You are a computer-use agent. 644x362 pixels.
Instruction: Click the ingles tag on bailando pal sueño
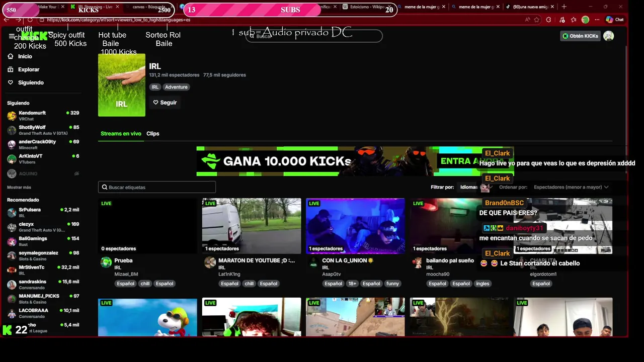click(482, 284)
